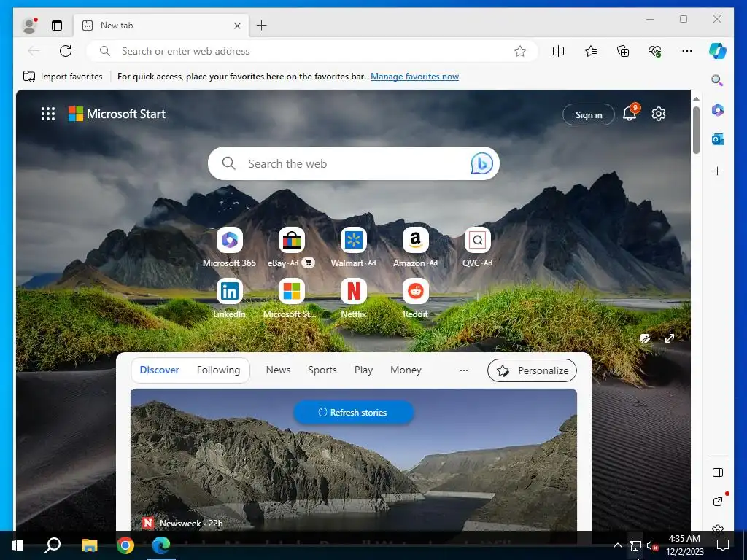Open the Money tab

click(x=406, y=370)
